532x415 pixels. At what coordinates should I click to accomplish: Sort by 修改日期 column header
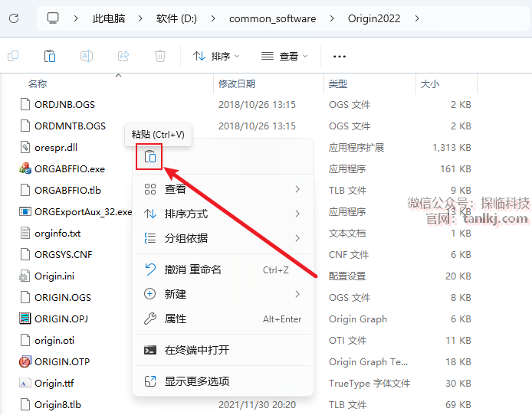coord(237,83)
